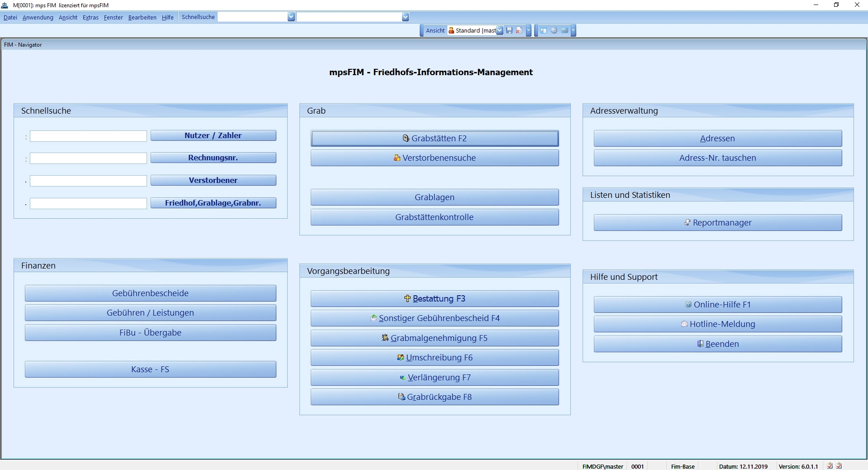868x470 pixels.
Task: Click the Version: 6.0.1.1 status entry
Action: pyautogui.click(x=798, y=466)
